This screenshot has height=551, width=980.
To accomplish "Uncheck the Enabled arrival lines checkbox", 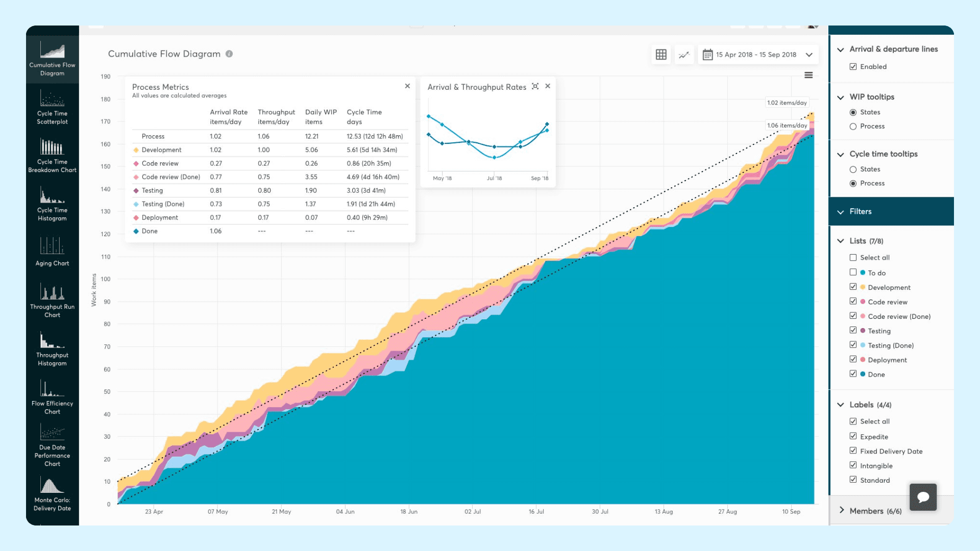I will point(853,66).
